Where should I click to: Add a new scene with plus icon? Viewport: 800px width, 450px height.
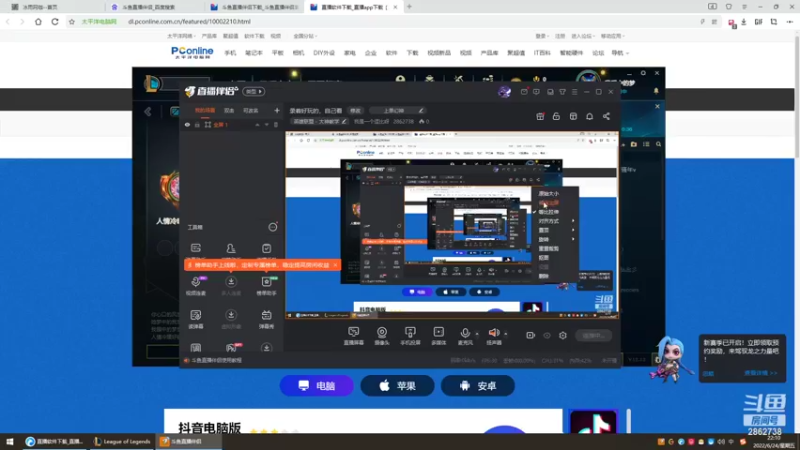[x=277, y=110]
